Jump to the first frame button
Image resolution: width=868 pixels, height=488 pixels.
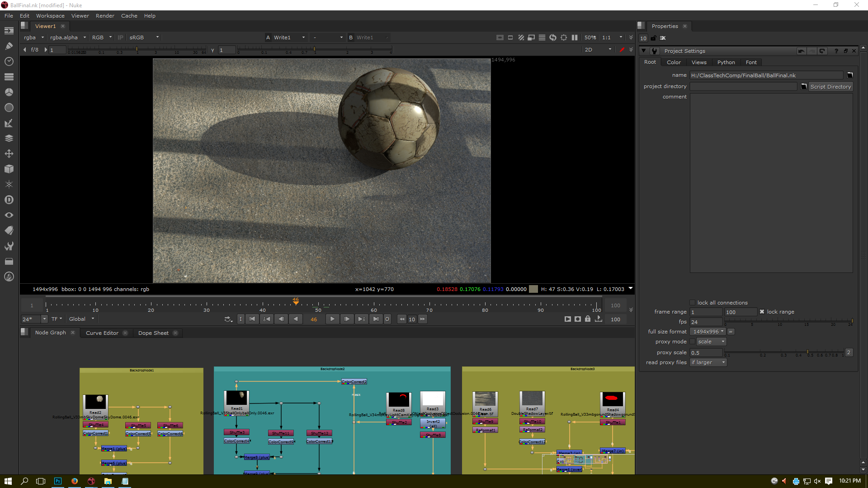point(252,319)
